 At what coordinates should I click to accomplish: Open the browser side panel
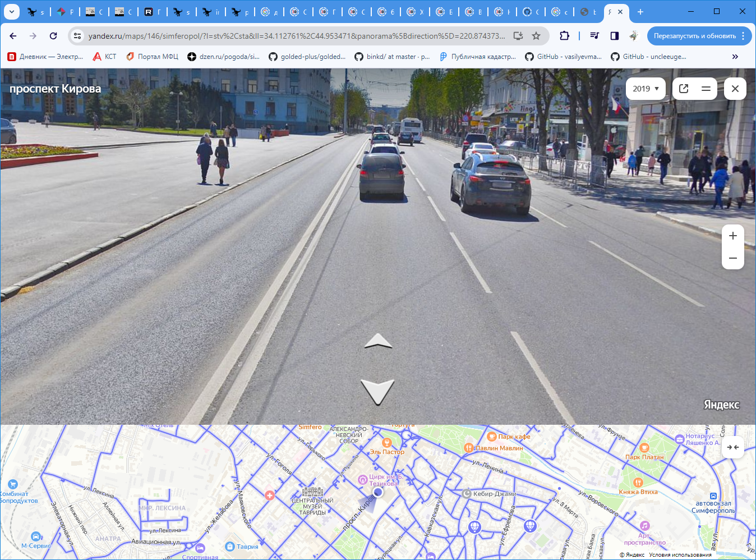615,36
